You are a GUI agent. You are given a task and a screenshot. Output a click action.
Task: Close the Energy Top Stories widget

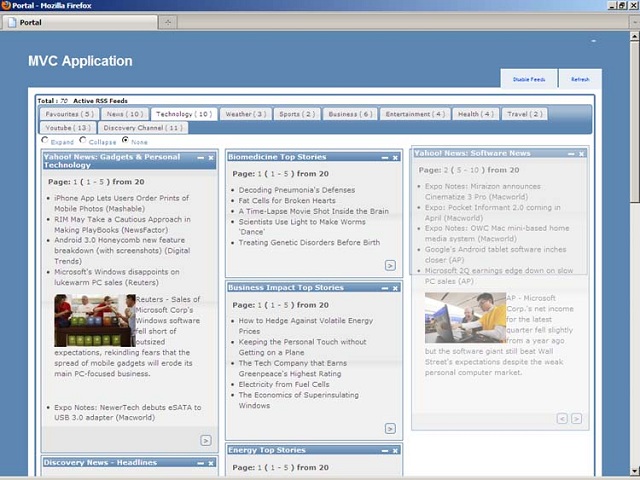(395, 451)
